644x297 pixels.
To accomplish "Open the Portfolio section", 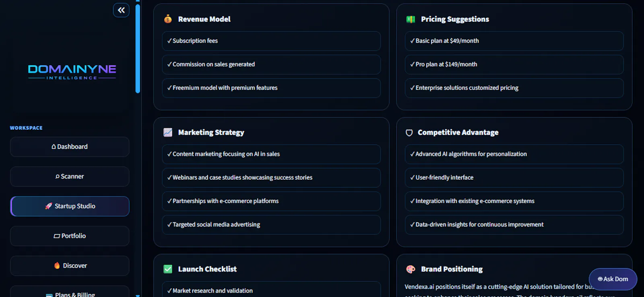I will [x=70, y=236].
